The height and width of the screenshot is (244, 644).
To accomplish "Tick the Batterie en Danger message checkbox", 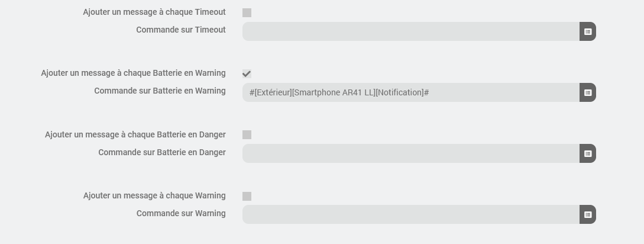I will pyautogui.click(x=247, y=135).
